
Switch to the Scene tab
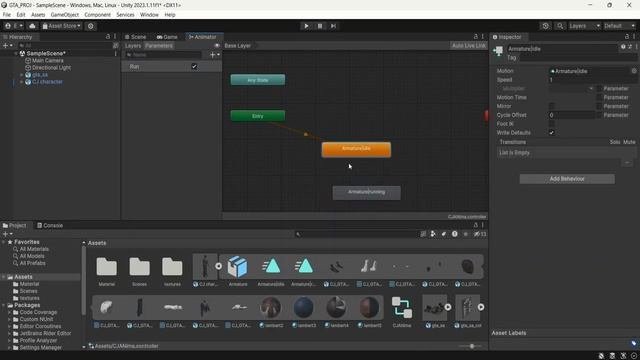coord(135,37)
